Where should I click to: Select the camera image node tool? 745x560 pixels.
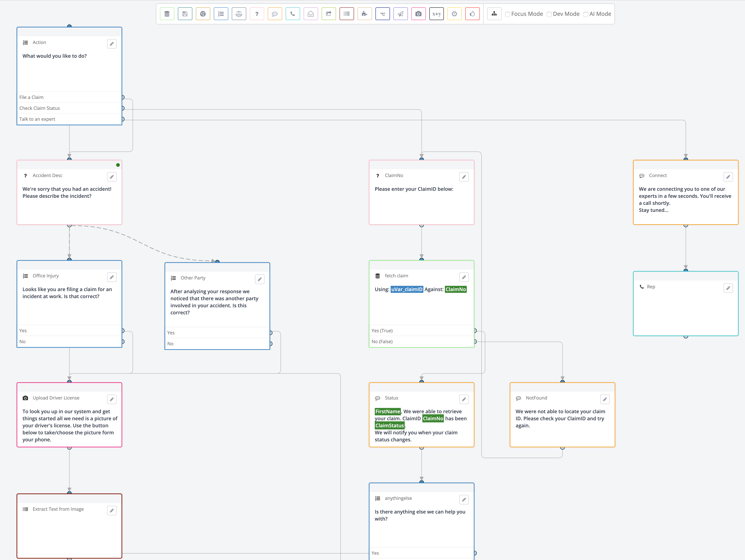418,14
